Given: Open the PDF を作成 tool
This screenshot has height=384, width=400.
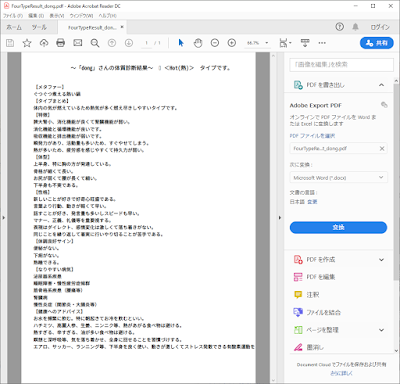Looking at the screenshot, I should [320, 259].
